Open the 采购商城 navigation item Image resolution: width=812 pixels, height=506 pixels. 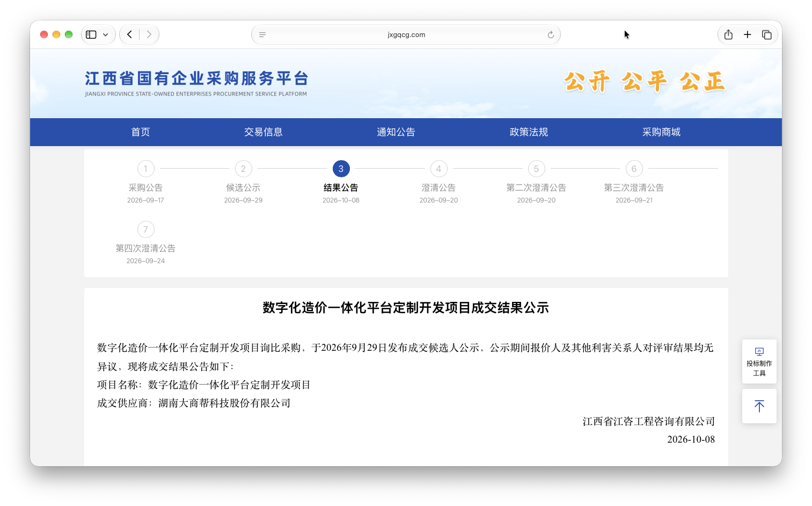(x=661, y=132)
